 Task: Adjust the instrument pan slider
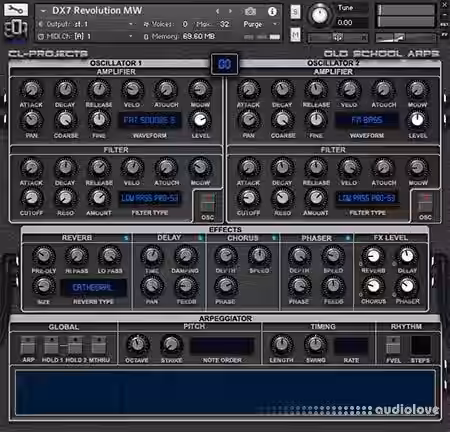(337, 38)
